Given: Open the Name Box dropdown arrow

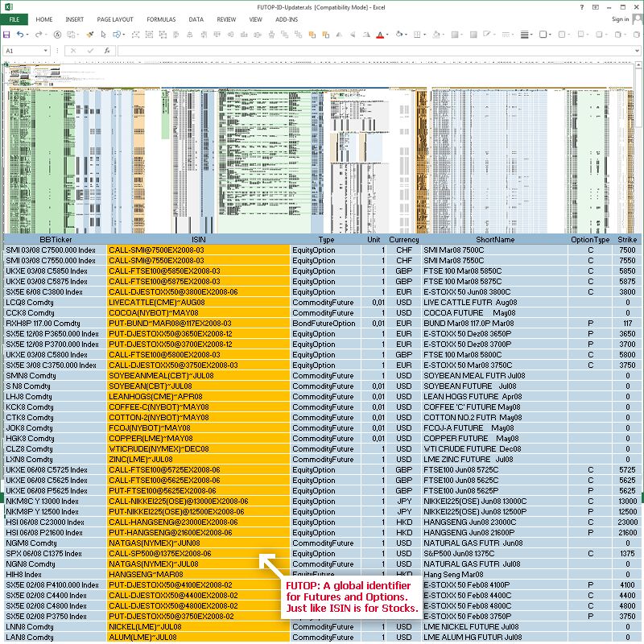Looking at the screenshot, I should pos(46,51).
